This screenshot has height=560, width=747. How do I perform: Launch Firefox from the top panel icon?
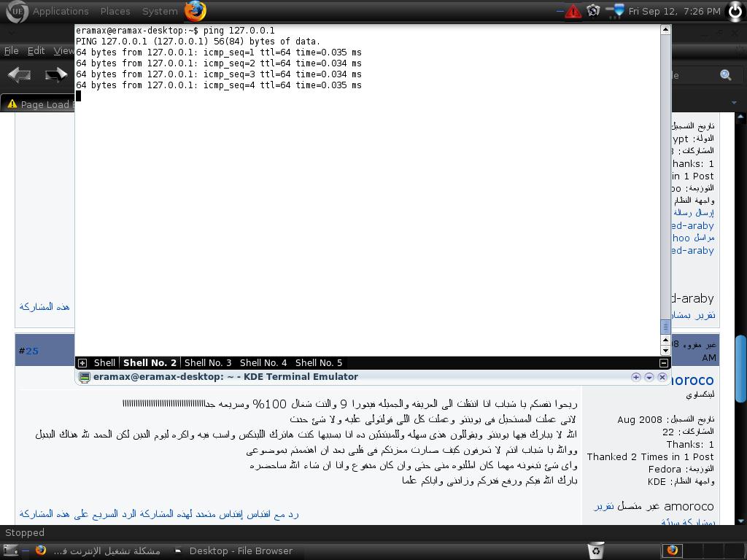[196, 12]
